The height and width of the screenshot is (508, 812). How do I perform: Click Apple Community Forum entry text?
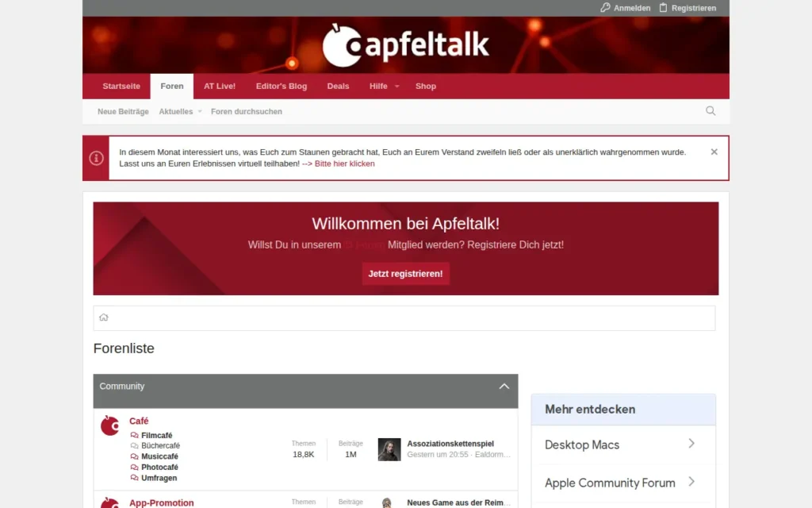[x=610, y=483]
